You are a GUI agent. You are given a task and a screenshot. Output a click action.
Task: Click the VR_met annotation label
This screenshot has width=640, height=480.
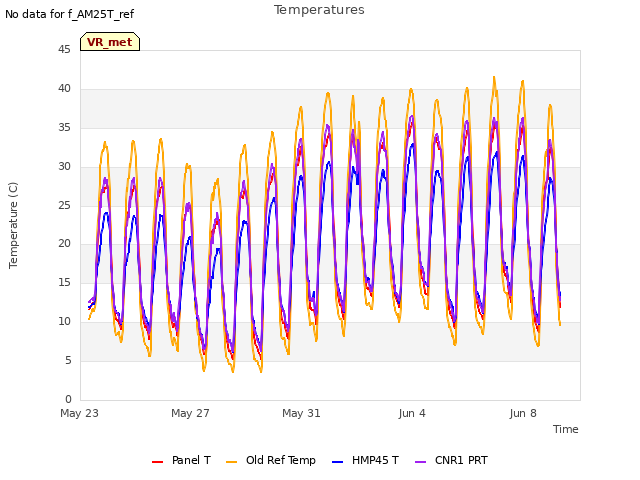(110, 42)
